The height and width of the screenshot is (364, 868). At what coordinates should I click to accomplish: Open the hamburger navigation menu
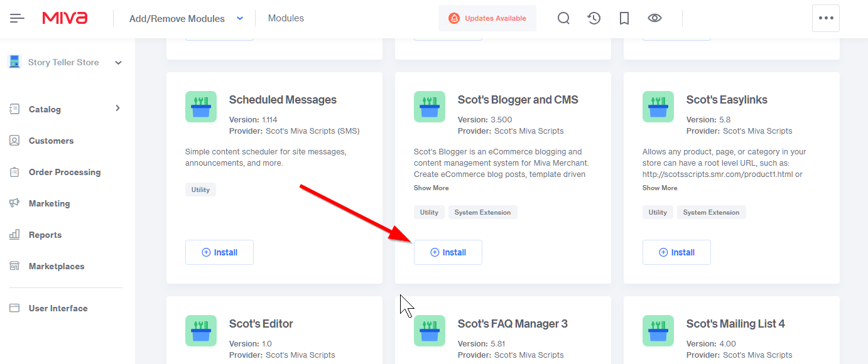[x=17, y=18]
